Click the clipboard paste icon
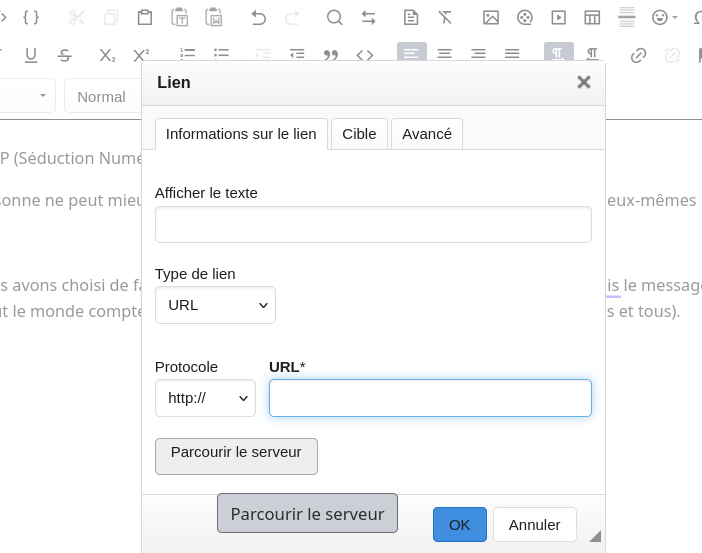702x553 pixels. [x=145, y=18]
